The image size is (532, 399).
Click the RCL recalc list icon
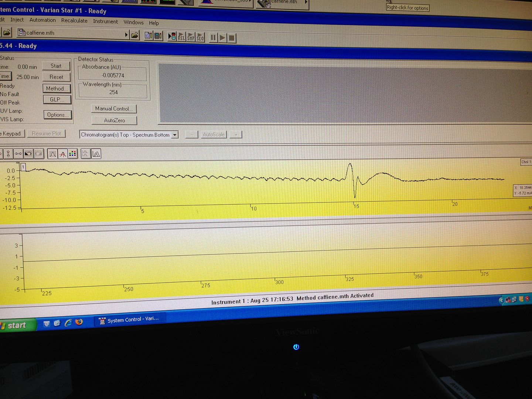tap(181, 37)
